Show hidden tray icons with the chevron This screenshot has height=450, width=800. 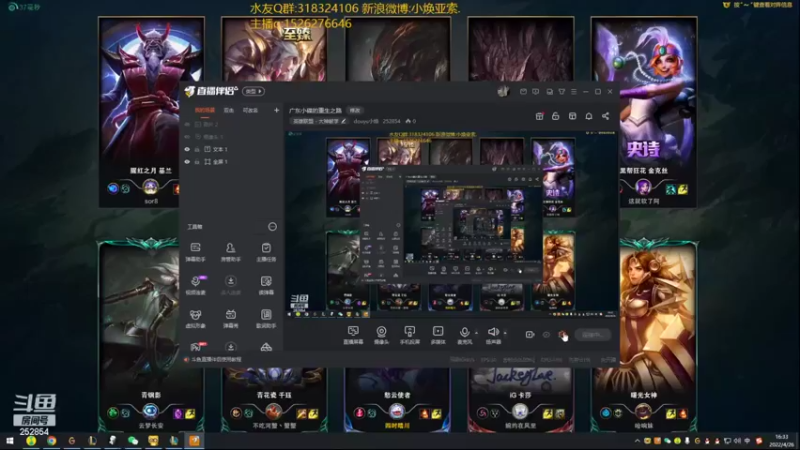[x=637, y=441]
